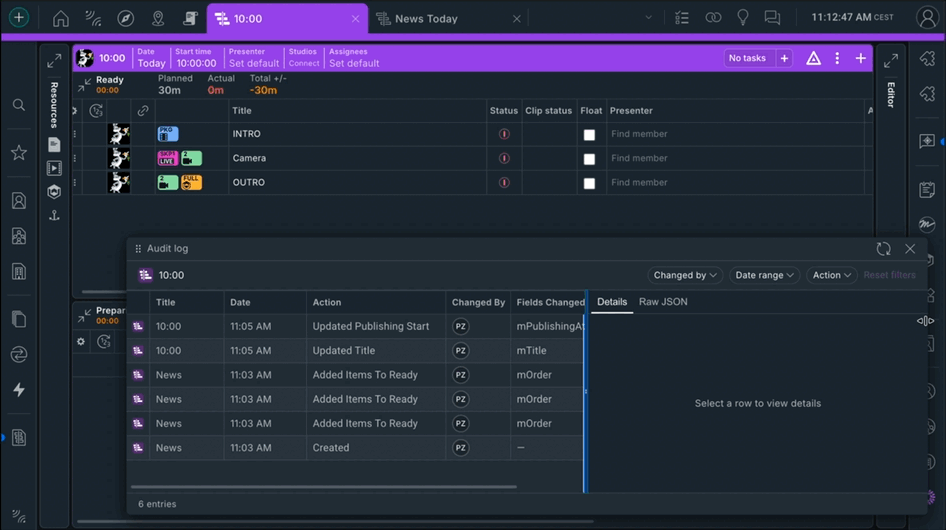Image resolution: width=946 pixels, height=530 pixels.
Task: Click the lightning bolt sidebar icon
Action: [19, 390]
